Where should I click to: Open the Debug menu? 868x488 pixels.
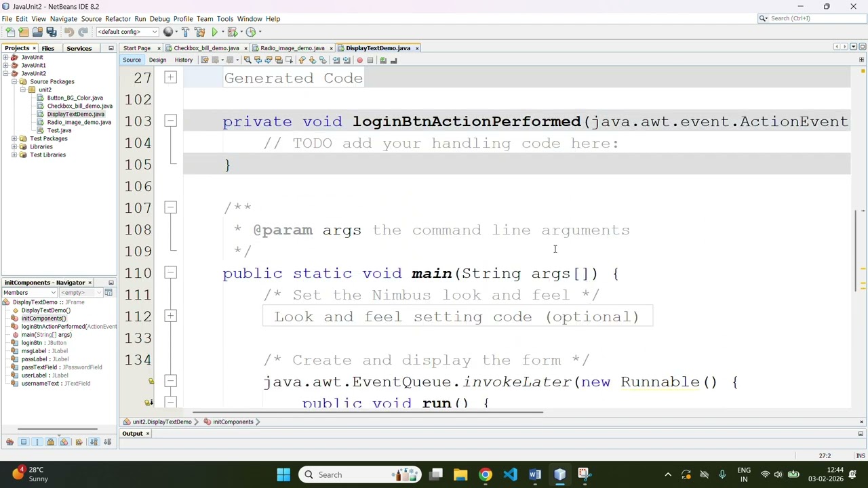click(x=159, y=19)
